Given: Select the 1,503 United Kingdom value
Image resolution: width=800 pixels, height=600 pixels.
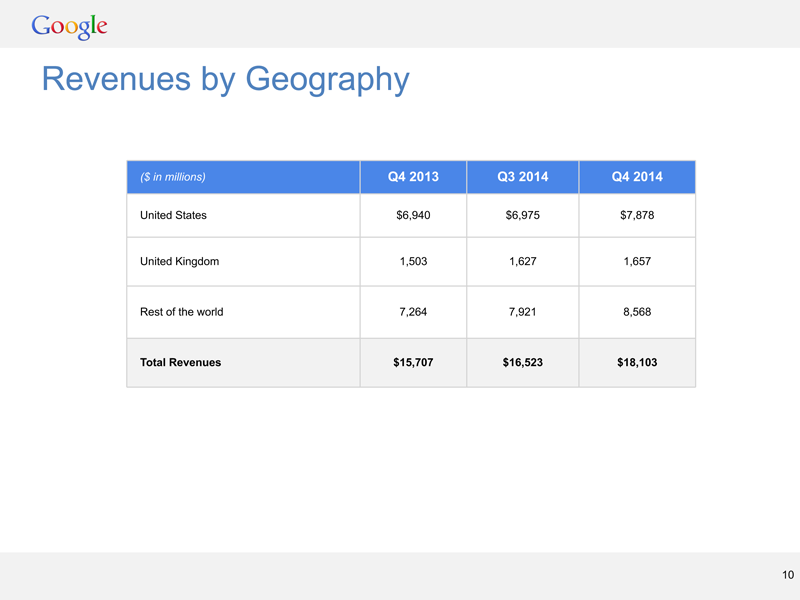Looking at the screenshot, I should (413, 261).
